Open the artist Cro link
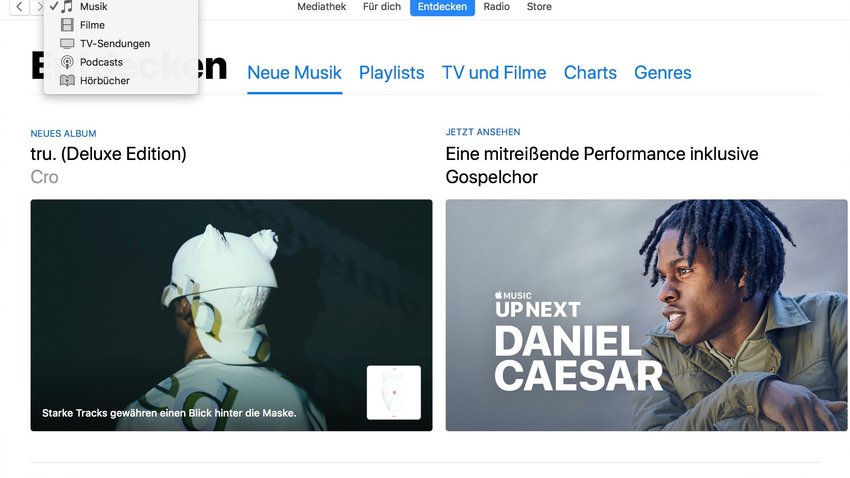Screen dimensions: 850x478 point(44,177)
